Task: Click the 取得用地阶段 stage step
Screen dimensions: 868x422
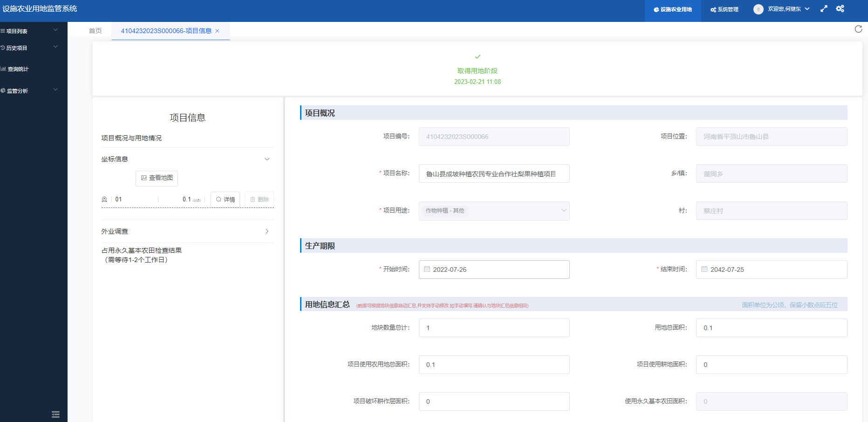Action: 478,71
